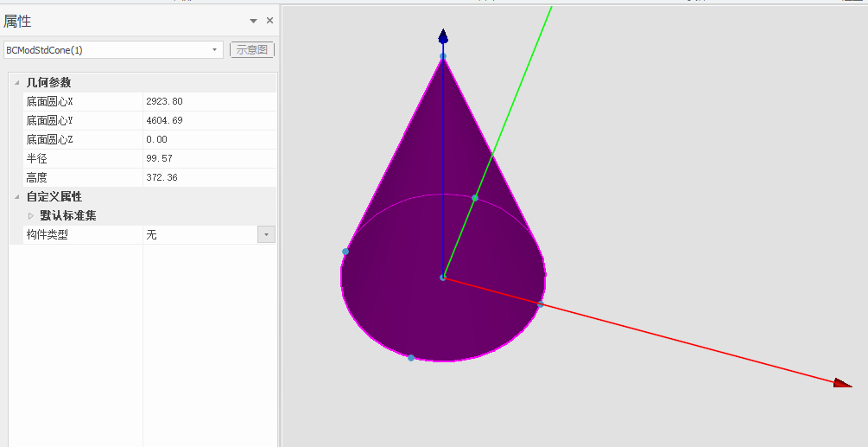Click the left rim control point
Image resolution: width=868 pixels, height=447 pixels.
coord(345,252)
